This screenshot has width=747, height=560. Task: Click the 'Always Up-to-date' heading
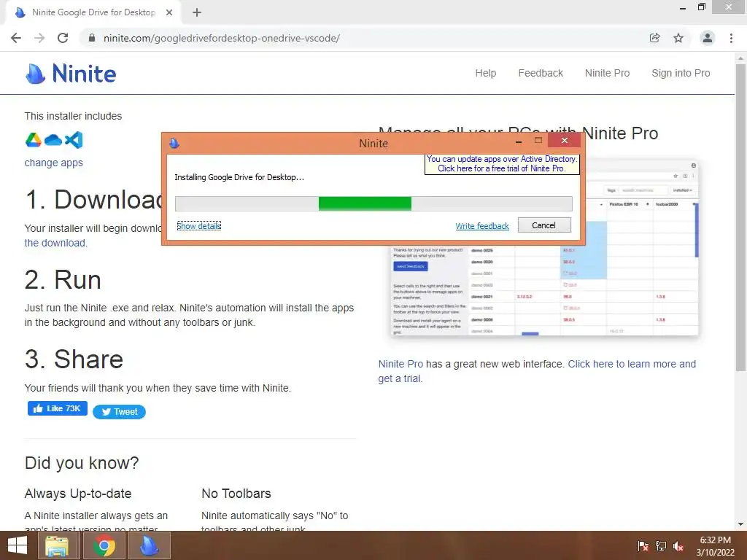pos(78,494)
